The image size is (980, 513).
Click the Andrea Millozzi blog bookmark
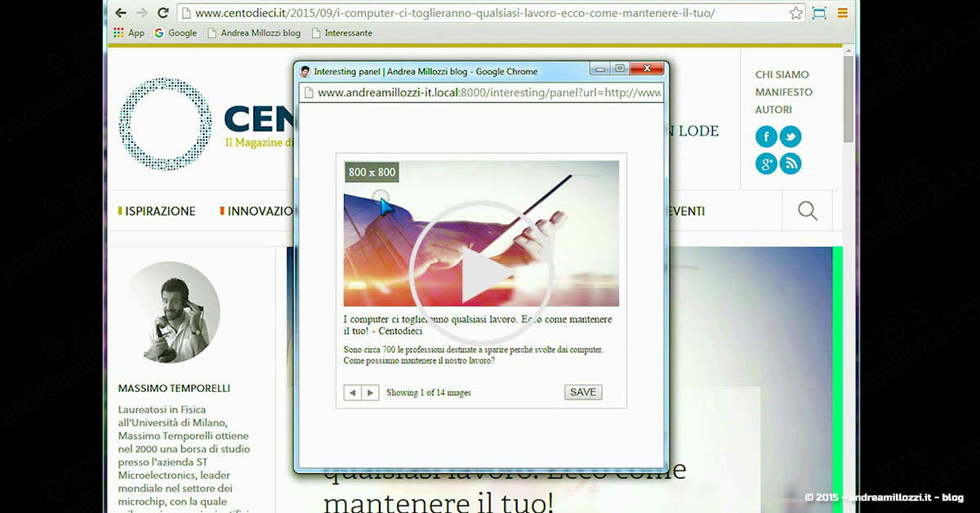254,33
